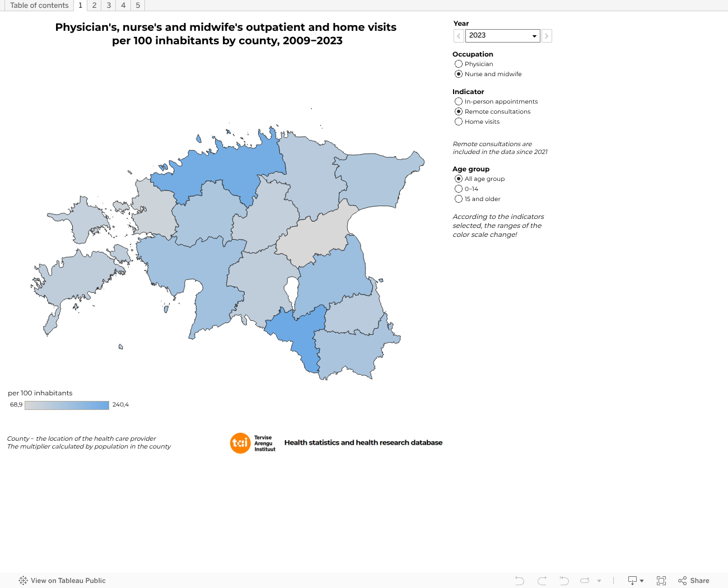
Task: Enter full screen mode
Action: coord(661,581)
